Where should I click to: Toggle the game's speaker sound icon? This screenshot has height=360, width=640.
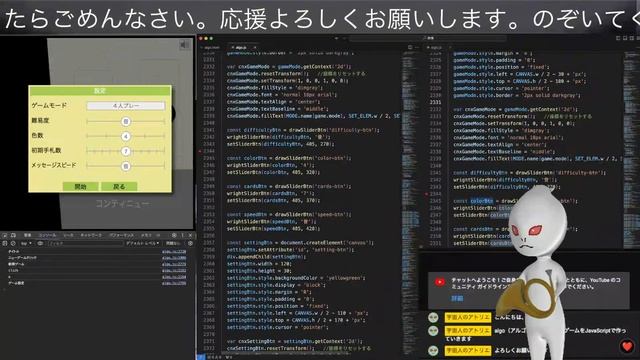pyautogui.click(x=184, y=45)
